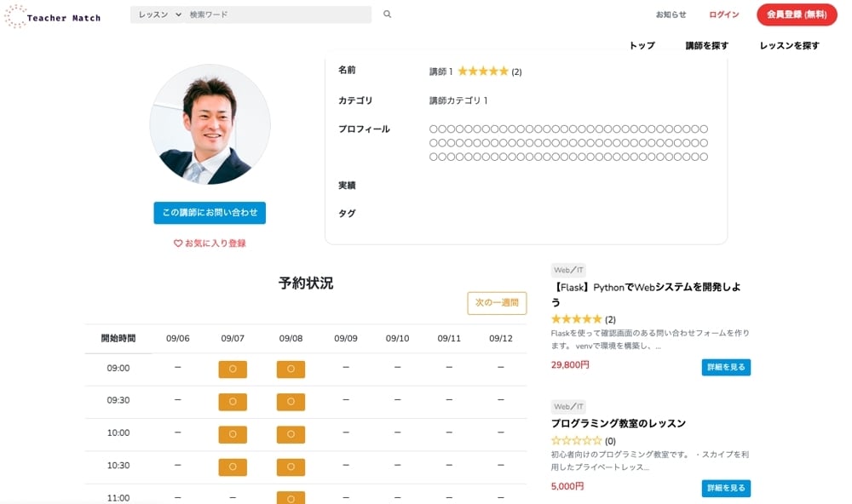Click the 09/06 date column header
The image size is (852, 504).
point(178,338)
